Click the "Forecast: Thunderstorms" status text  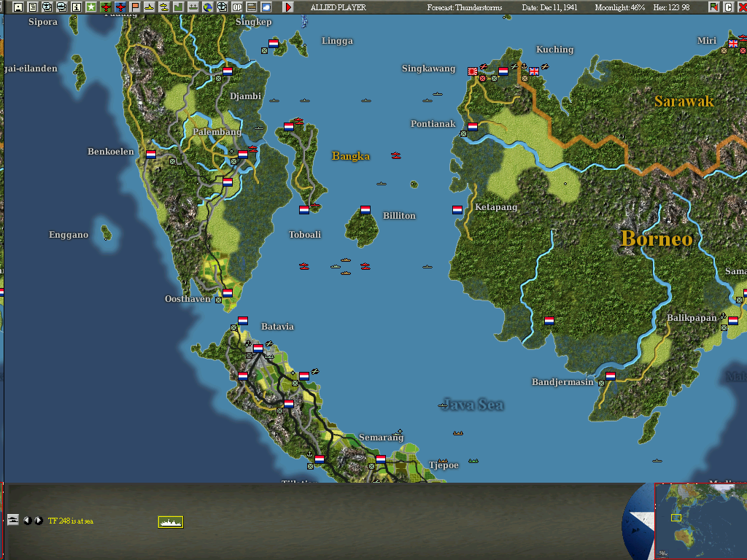[465, 7]
